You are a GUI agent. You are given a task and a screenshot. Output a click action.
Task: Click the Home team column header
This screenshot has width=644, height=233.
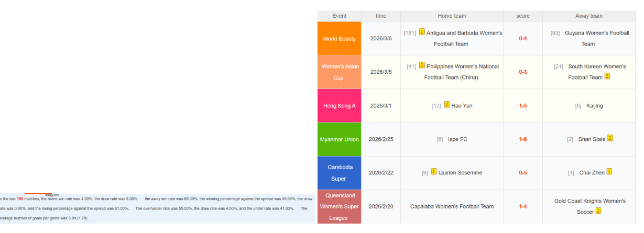(x=452, y=16)
